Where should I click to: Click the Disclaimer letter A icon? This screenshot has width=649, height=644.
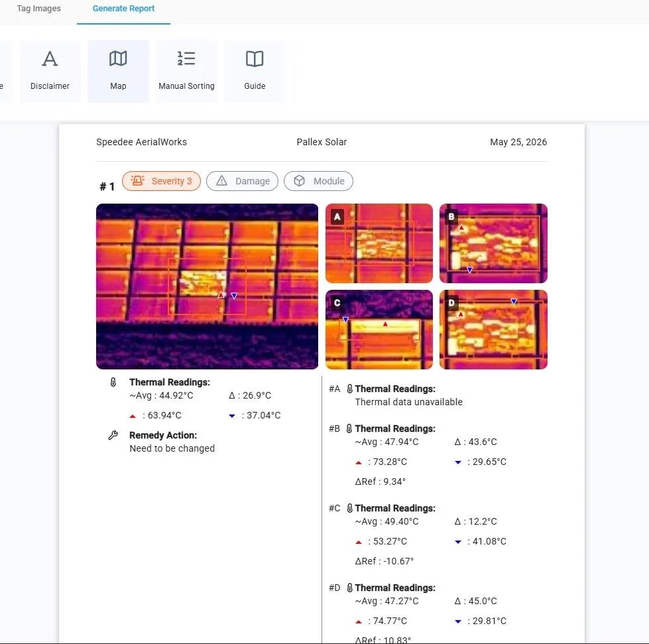(x=50, y=59)
